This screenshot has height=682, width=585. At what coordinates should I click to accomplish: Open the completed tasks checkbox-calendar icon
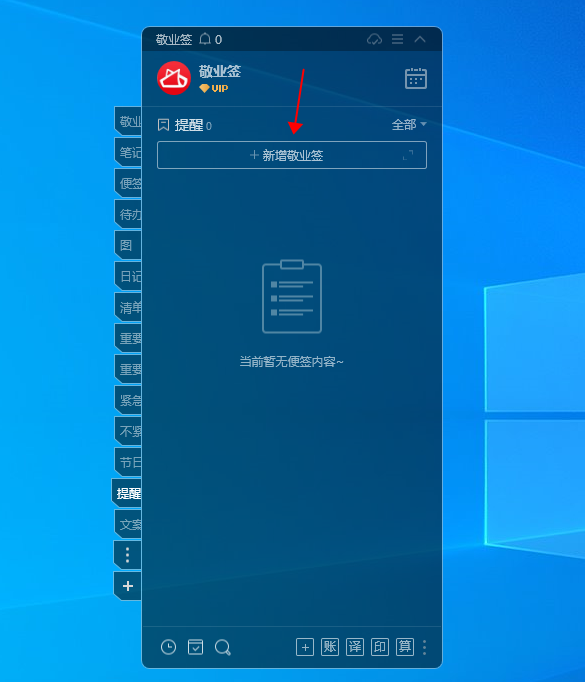[x=195, y=647]
